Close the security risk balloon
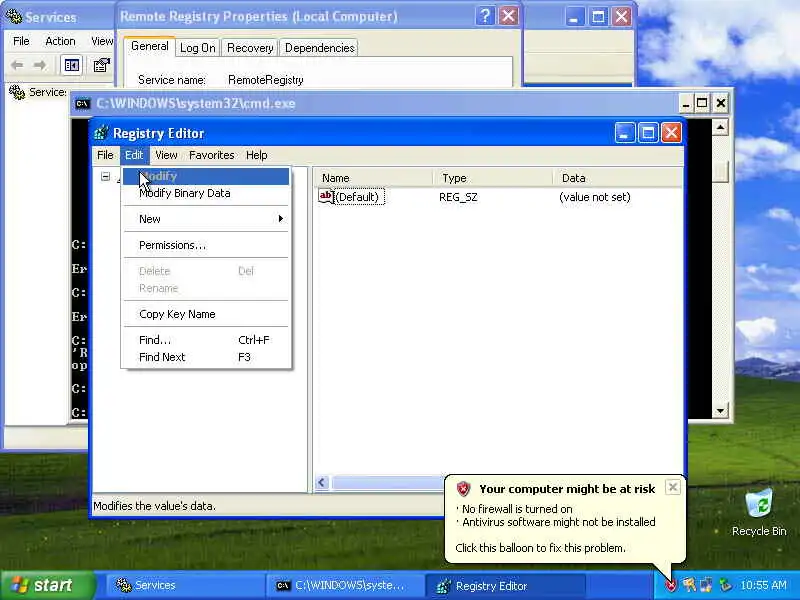The width and height of the screenshot is (800, 600). 673,488
